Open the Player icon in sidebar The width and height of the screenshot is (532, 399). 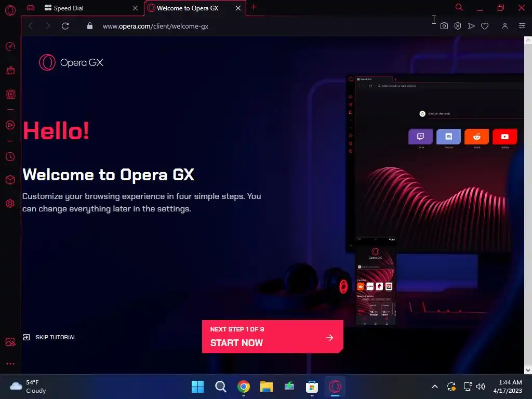point(10,125)
